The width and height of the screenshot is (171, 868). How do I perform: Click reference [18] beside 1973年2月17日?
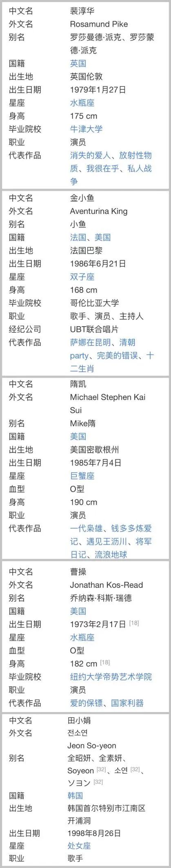tap(134, 623)
